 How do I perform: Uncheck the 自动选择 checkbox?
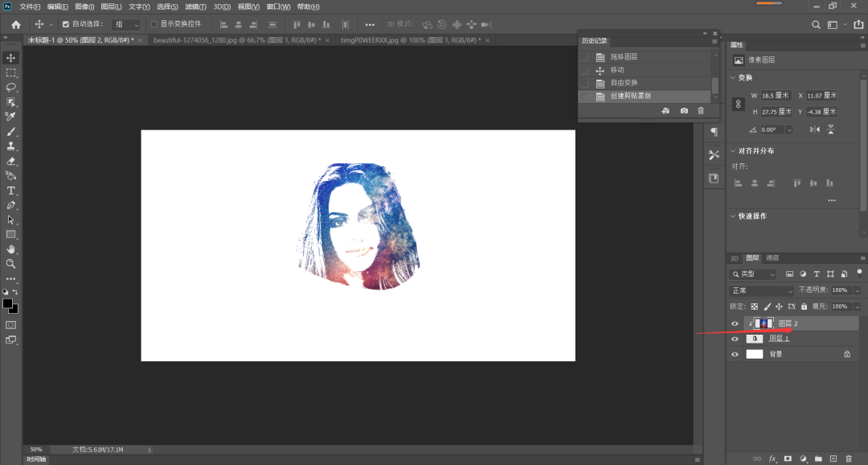point(66,24)
